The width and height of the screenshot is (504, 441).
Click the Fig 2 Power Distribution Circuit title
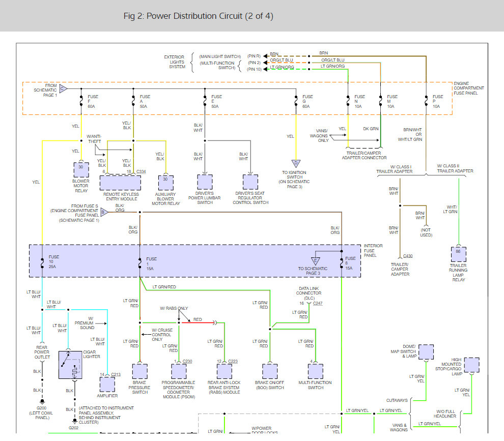[199, 16]
